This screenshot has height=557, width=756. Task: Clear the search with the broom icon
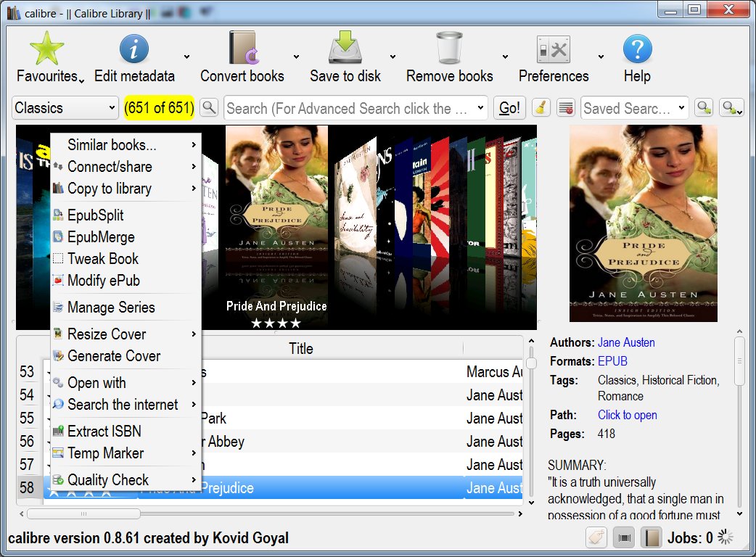pyautogui.click(x=541, y=107)
